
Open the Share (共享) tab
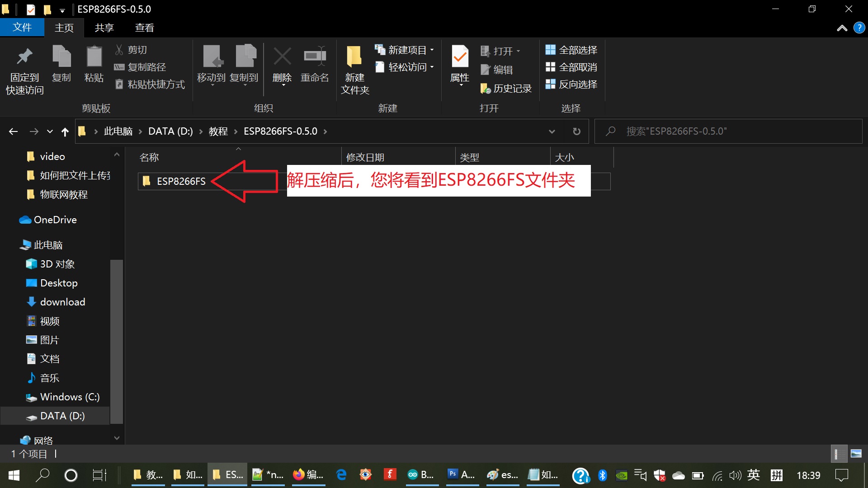point(104,28)
